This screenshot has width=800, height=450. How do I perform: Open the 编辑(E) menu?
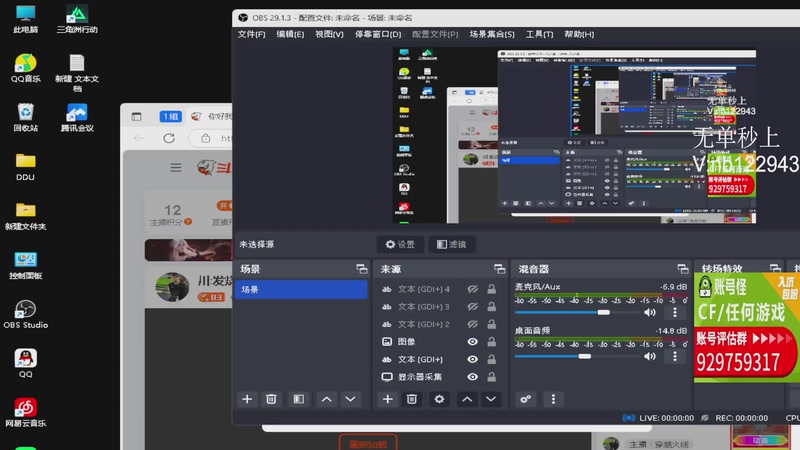290,34
